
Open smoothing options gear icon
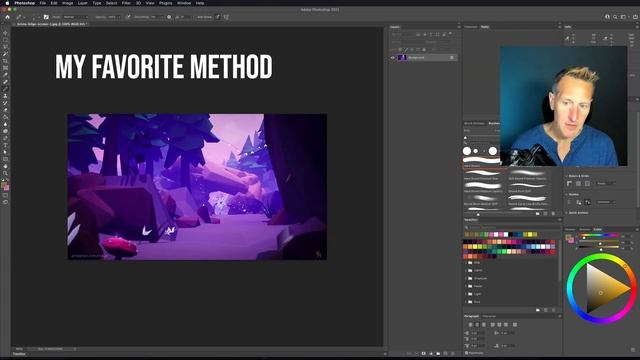(169, 17)
